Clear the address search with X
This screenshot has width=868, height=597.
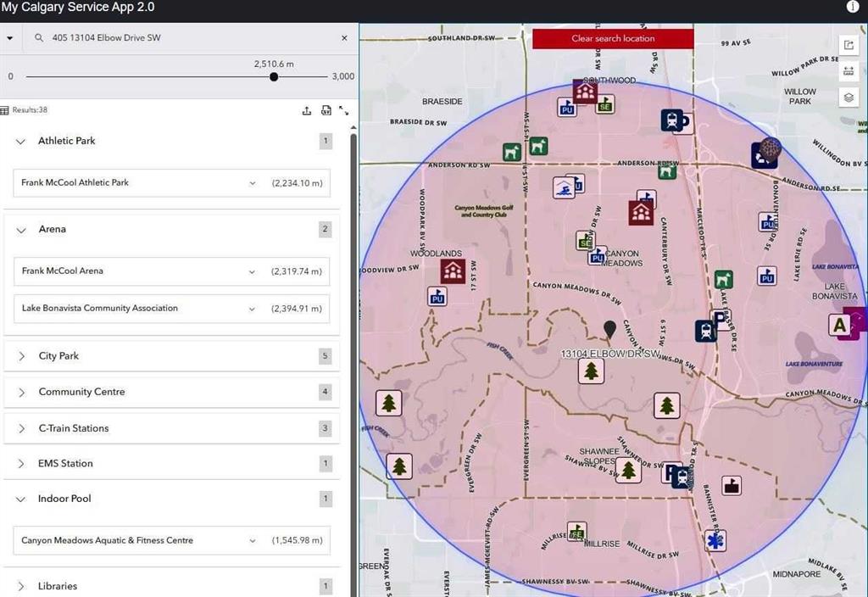click(x=344, y=38)
